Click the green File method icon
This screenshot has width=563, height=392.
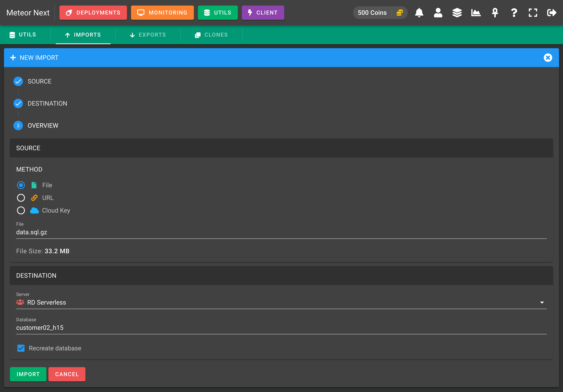tap(34, 185)
